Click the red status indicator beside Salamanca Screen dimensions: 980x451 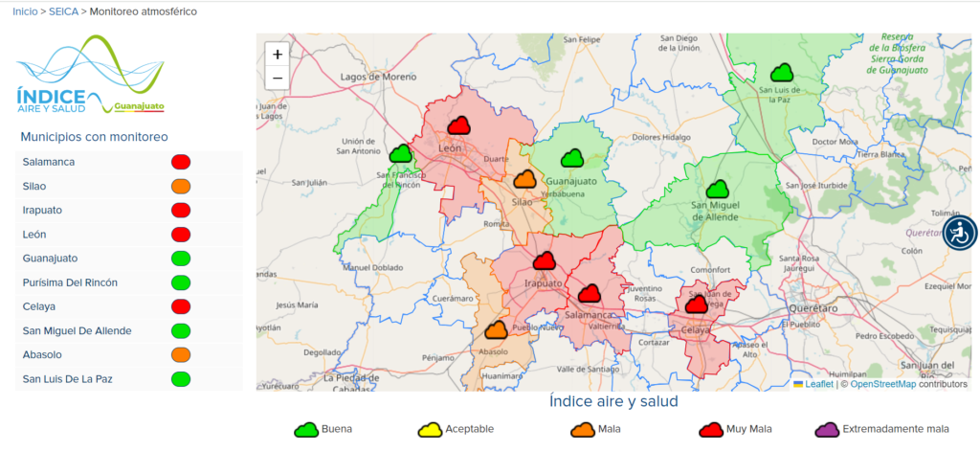(181, 162)
